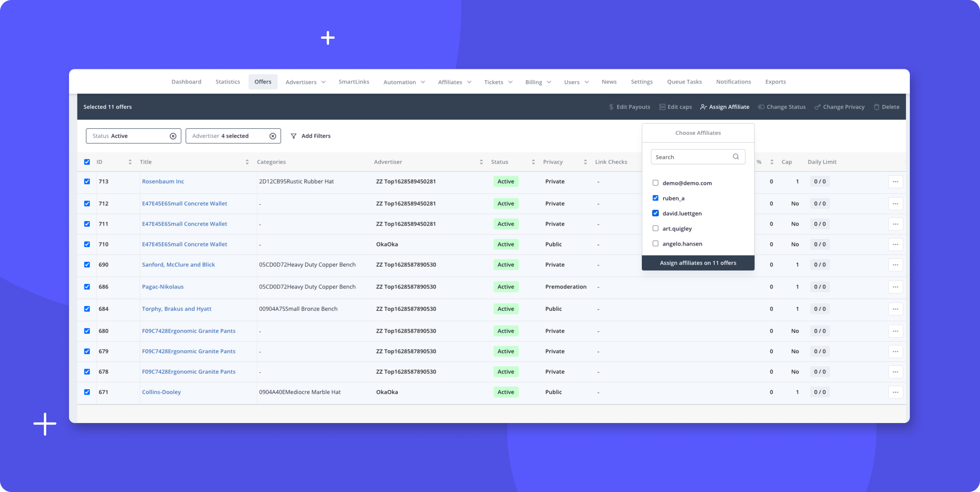Go to the Dashboard tab

tap(186, 82)
